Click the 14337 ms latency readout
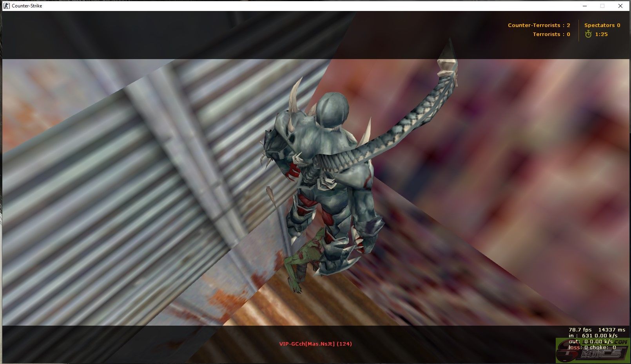This screenshot has height=364, width=631. click(x=612, y=330)
